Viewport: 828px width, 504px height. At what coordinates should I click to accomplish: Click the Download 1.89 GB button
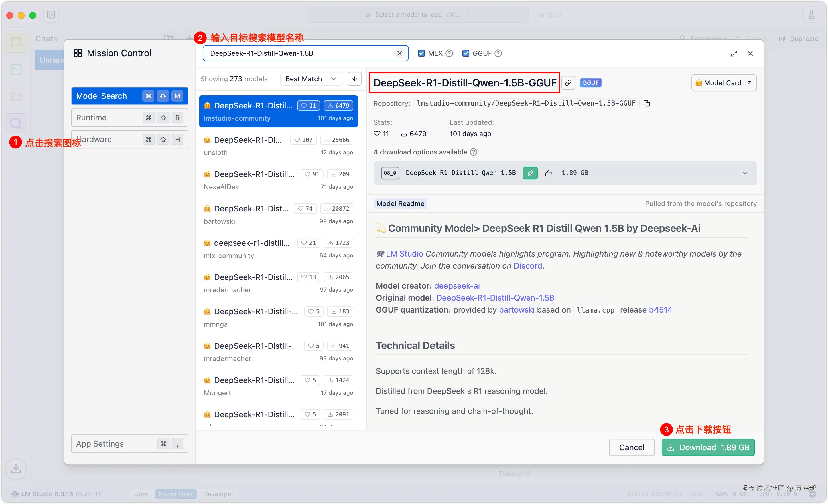point(708,448)
